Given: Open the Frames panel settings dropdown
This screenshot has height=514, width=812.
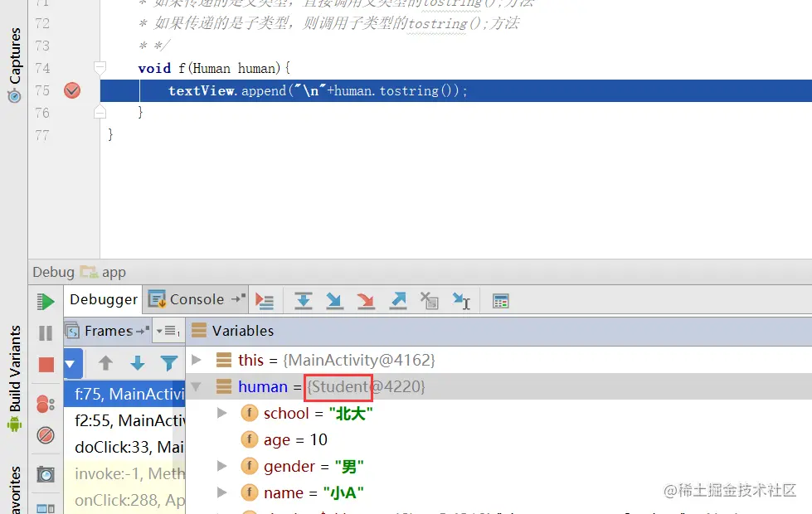Looking at the screenshot, I should coord(168,331).
